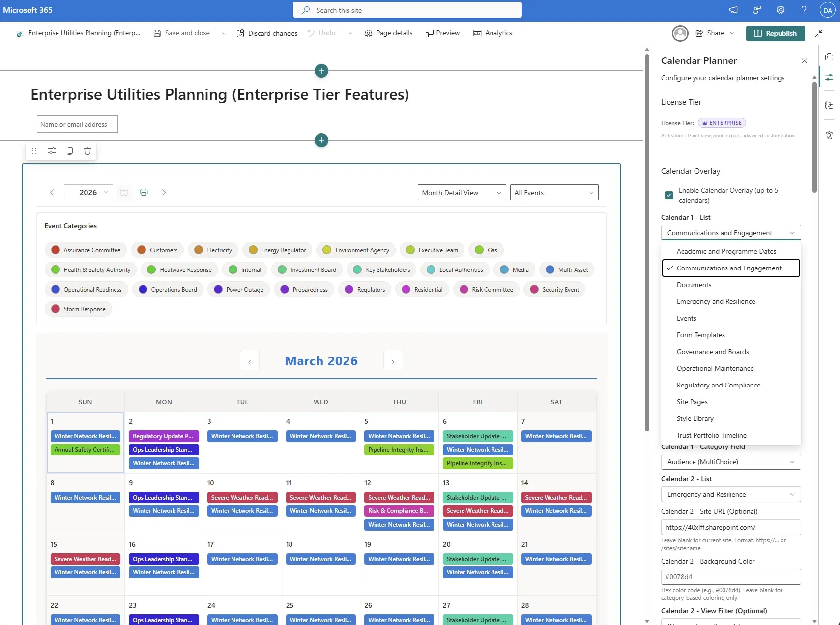The height and width of the screenshot is (625, 840).
Task: Go to next month with right arrow
Action: (393, 360)
